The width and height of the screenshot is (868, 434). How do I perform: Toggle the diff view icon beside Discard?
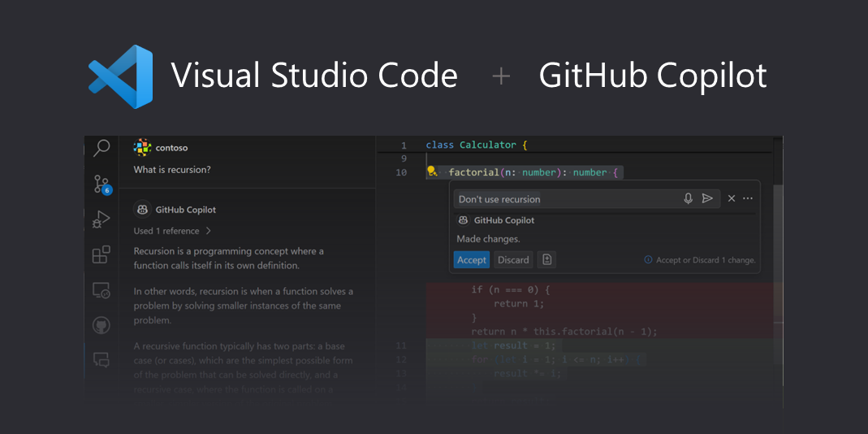pos(547,260)
